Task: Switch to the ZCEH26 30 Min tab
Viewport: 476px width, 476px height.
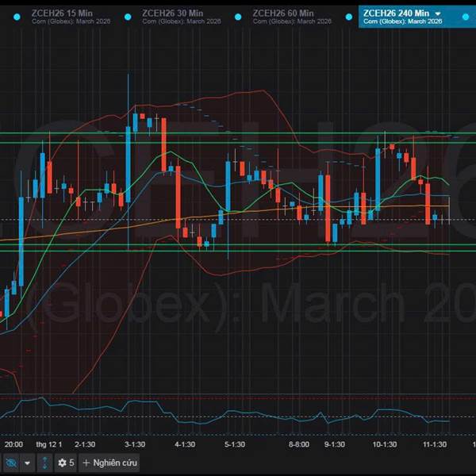Action: 181,17
